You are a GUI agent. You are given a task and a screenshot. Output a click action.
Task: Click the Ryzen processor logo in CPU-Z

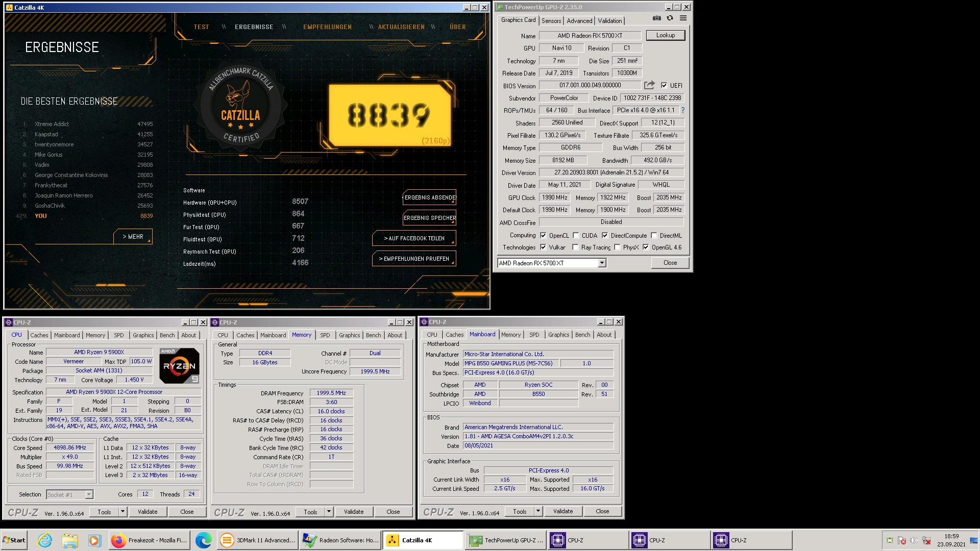pyautogui.click(x=179, y=365)
